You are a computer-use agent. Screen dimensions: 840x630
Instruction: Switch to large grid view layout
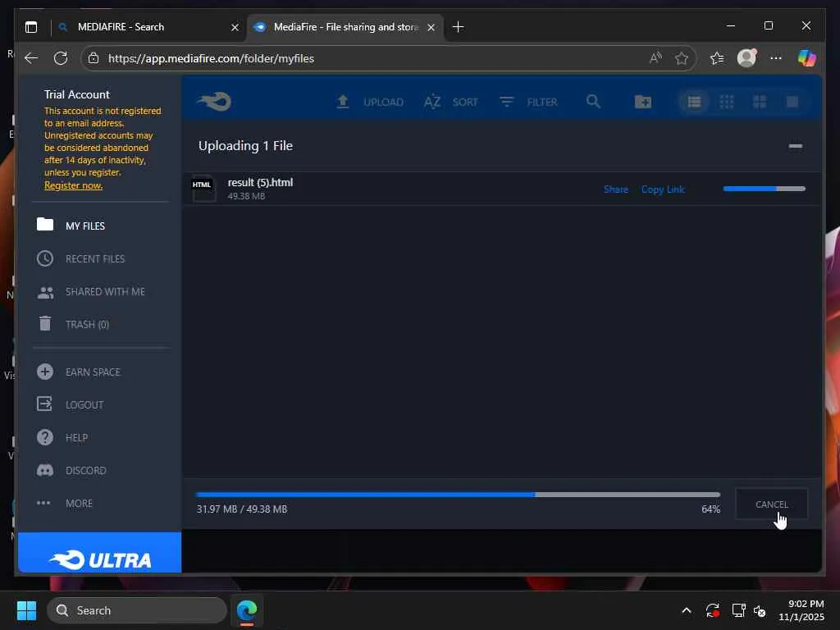tap(760, 102)
